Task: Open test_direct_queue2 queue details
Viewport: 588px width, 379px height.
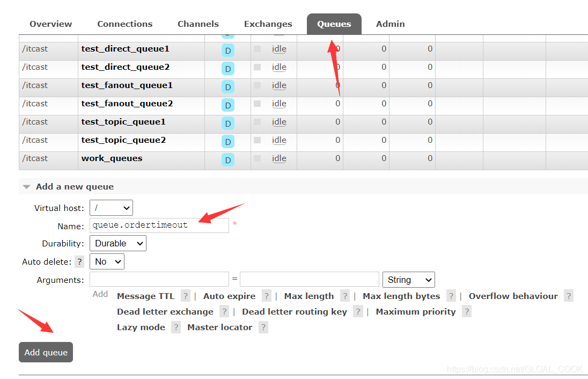Action: [125, 67]
